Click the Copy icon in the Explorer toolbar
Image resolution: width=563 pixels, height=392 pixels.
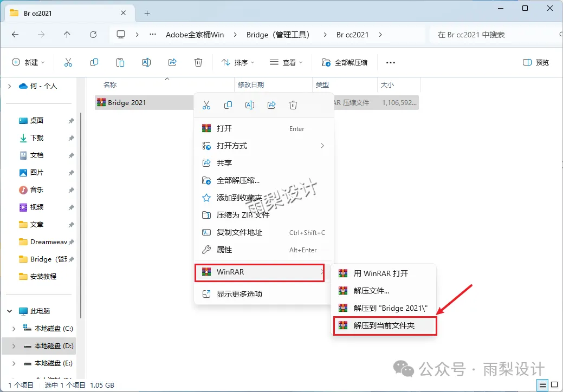[94, 62]
